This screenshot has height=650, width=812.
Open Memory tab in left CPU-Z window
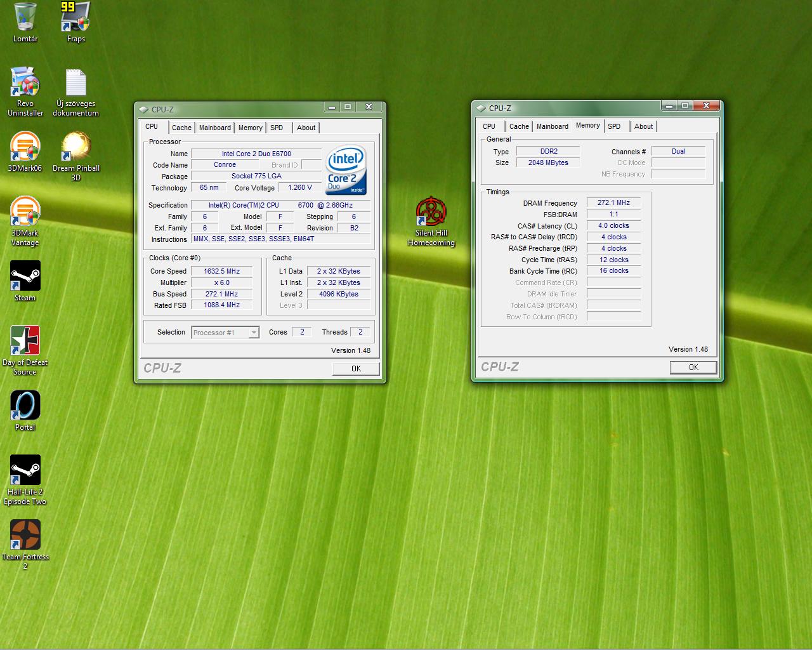pos(251,128)
